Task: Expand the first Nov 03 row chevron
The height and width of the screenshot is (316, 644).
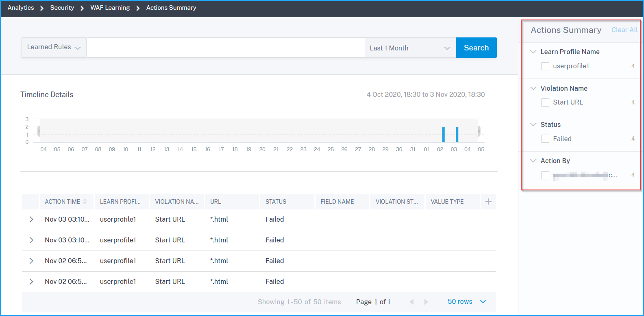Action: point(31,220)
